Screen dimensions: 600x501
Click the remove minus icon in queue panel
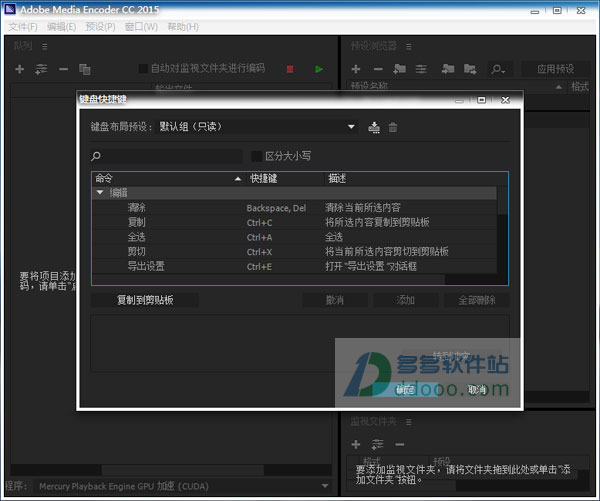[x=64, y=69]
